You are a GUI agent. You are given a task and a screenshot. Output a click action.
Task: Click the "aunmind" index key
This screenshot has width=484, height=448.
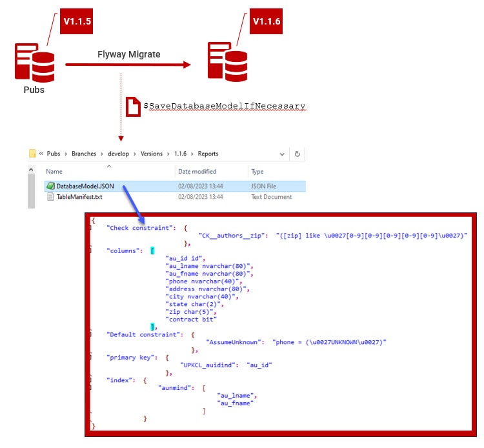click(x=174, y=388)
